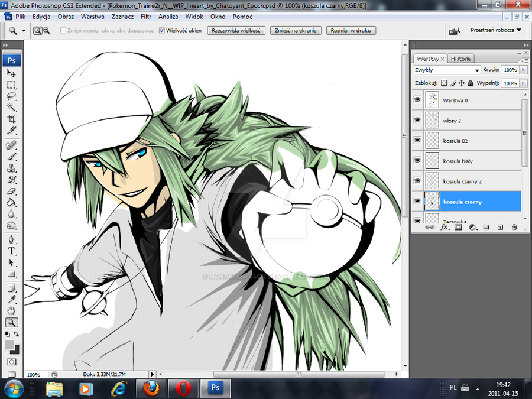This screenshot has width=532, height=399.
Task: Open the Plik menu
Action: (x=20, y=17)
